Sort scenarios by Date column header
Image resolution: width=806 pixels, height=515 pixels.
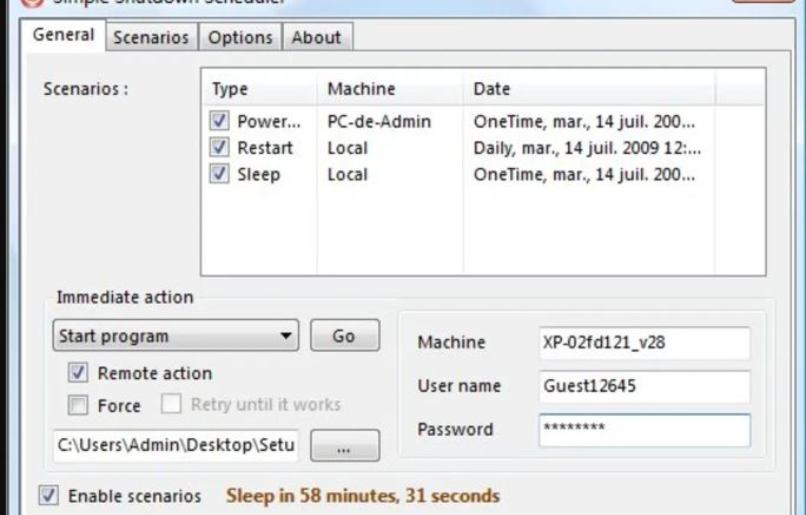tap(589, 88)
